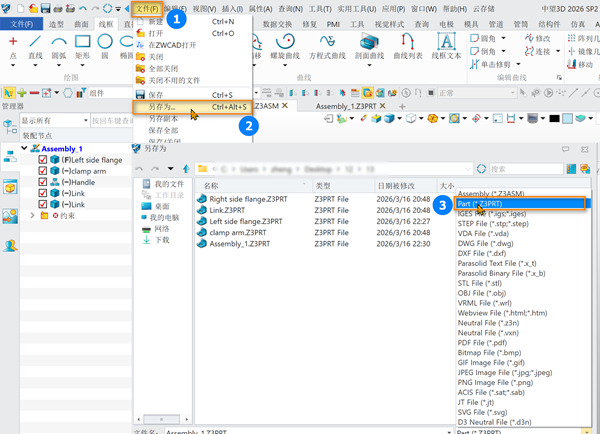
Task: Click the 圆角 fillet icon
Action: coord(474,38)
